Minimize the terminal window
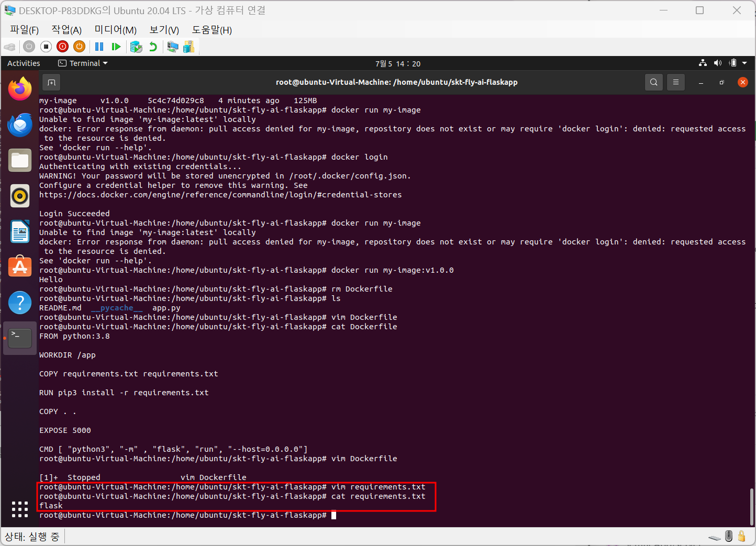756x546 pixels. coord(701,82)
